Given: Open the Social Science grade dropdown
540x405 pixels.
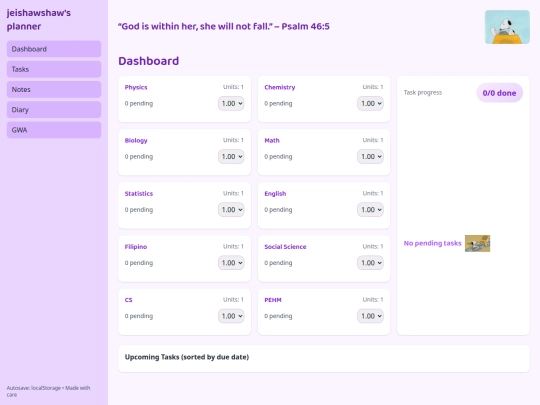Looking at the screenshot, I should [x=370, y=263].
